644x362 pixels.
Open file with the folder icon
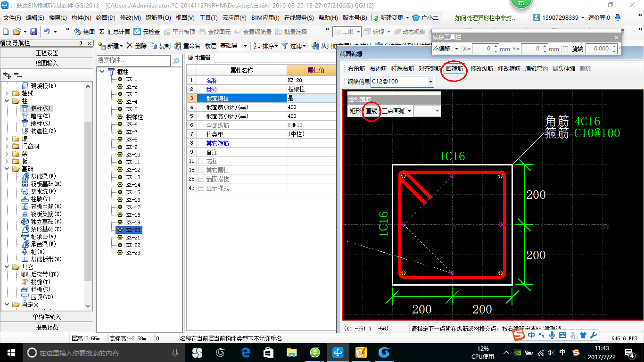point(17,32)
